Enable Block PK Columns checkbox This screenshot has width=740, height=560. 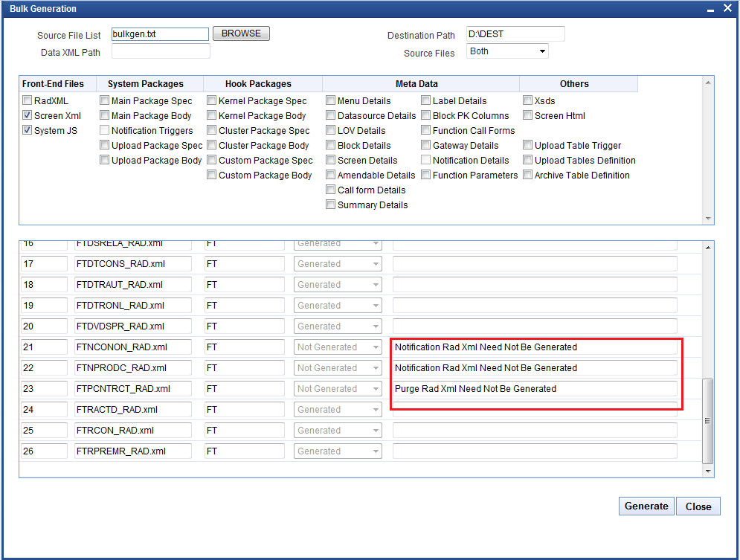(426, 115)
